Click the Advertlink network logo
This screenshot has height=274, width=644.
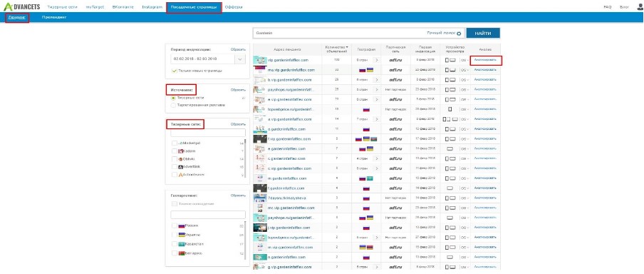180,167
